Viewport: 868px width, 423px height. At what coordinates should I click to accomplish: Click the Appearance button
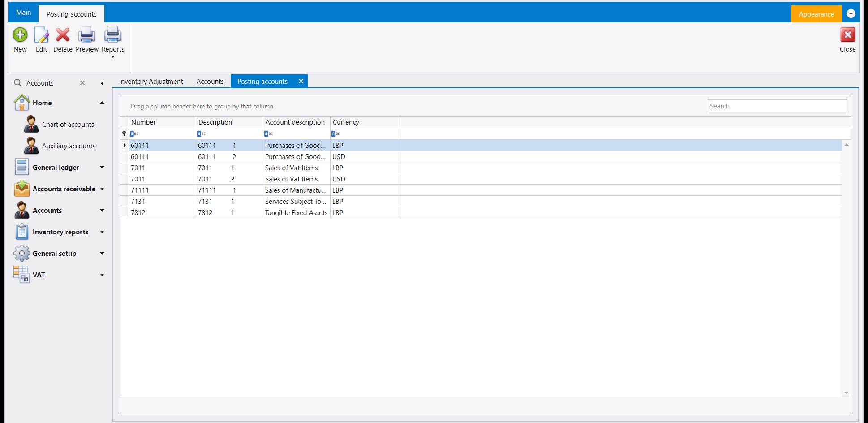tap(816, 14)
